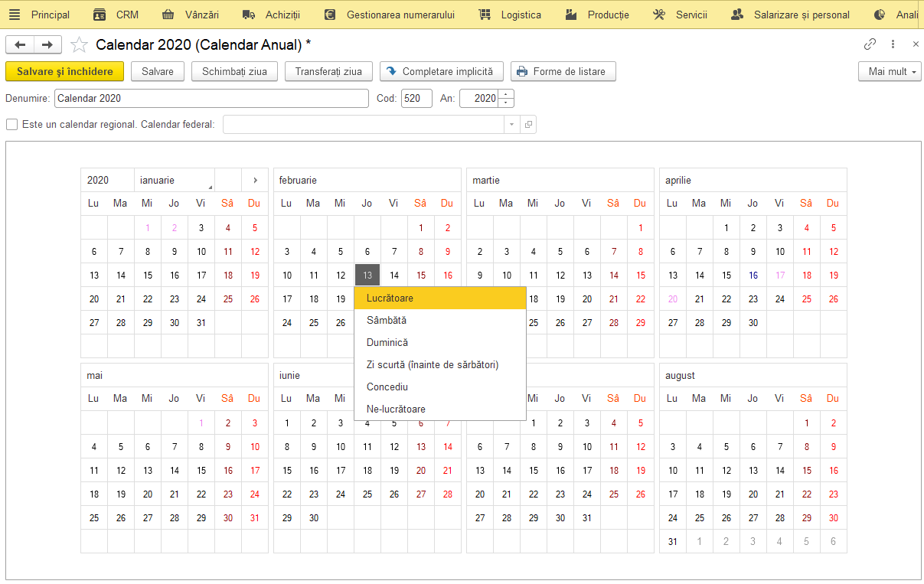Select 17 aprilie in the calendar

780,276
